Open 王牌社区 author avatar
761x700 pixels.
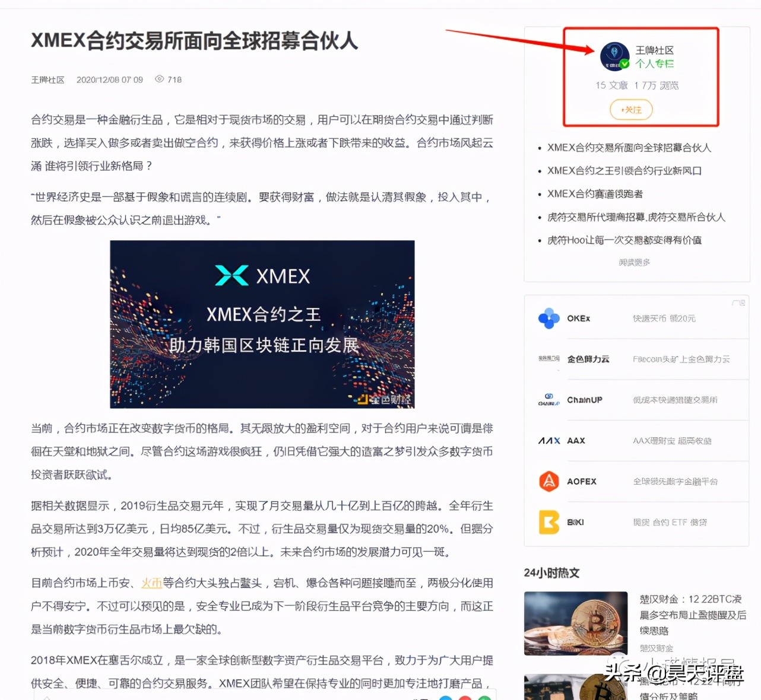point(614,56)
